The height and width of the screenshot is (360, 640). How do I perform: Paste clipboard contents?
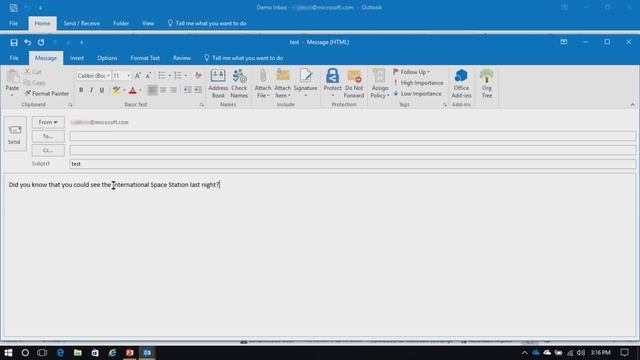point(12,83)
